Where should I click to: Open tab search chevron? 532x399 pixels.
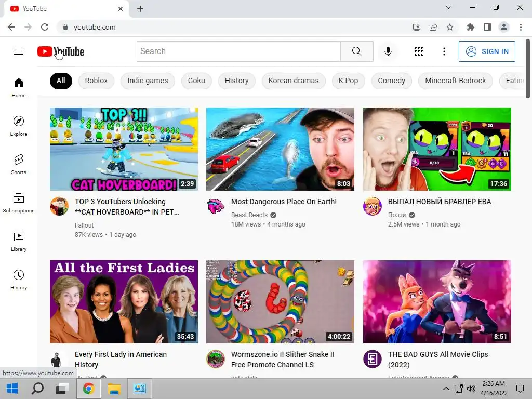[x=448, y=7]
